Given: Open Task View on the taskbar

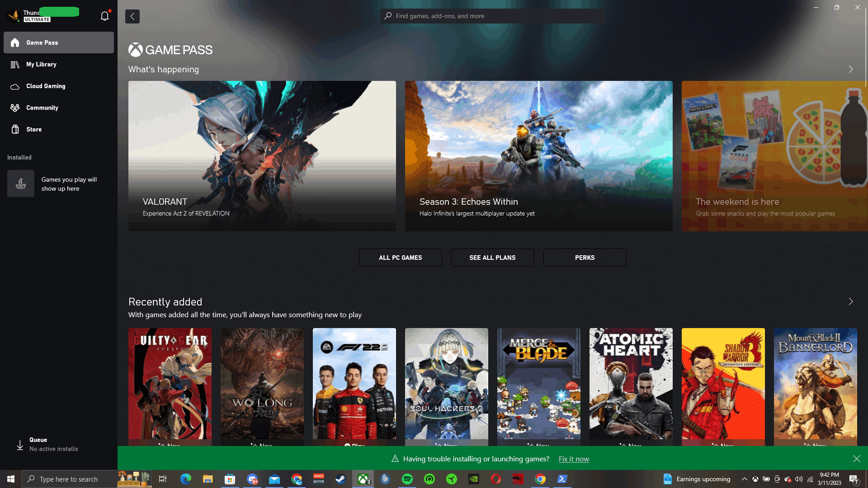Looking at the screenshot, I should [163, 479].
